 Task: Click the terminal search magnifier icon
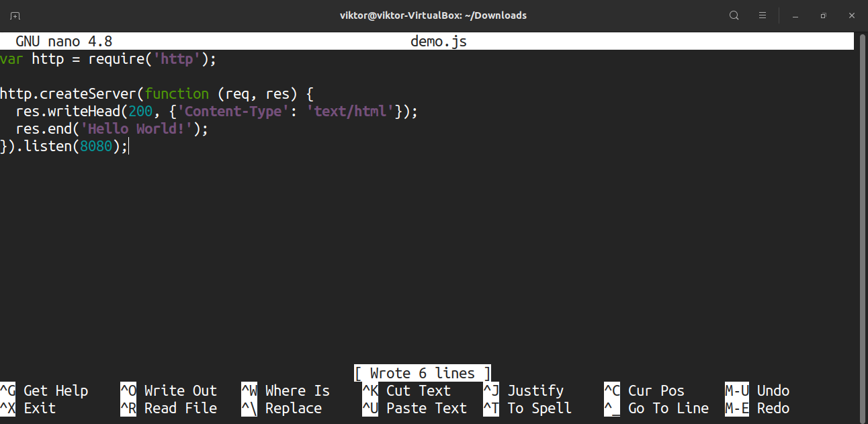734,15
